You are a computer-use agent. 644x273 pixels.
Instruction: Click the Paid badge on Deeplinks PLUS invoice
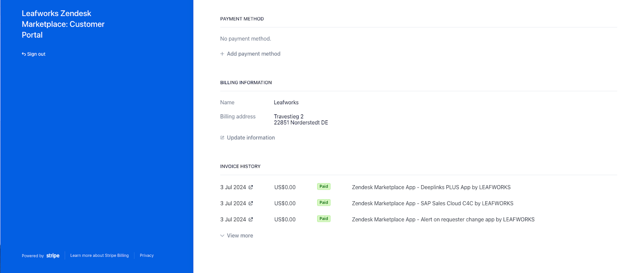pyautogui.click(x=324, y=186)
